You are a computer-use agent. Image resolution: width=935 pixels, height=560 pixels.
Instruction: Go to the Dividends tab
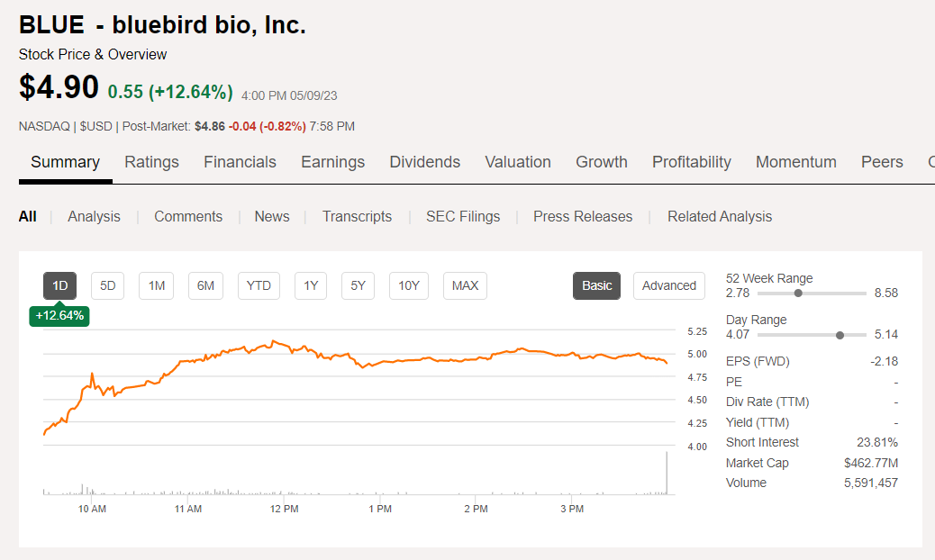[424, 162]
